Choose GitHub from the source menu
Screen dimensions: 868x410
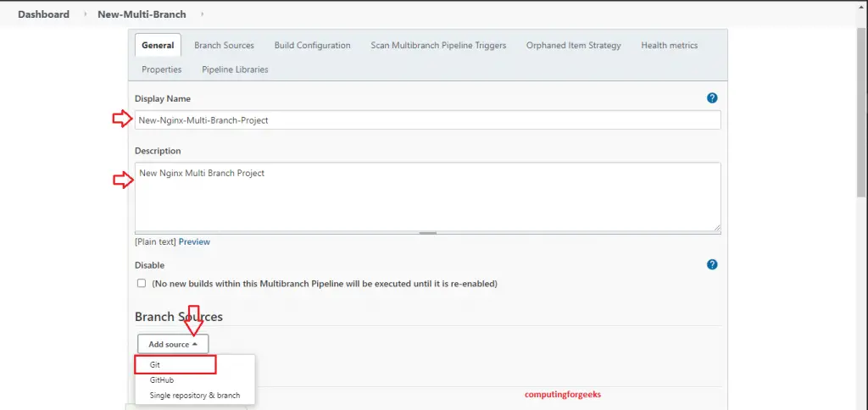[162, 380]
